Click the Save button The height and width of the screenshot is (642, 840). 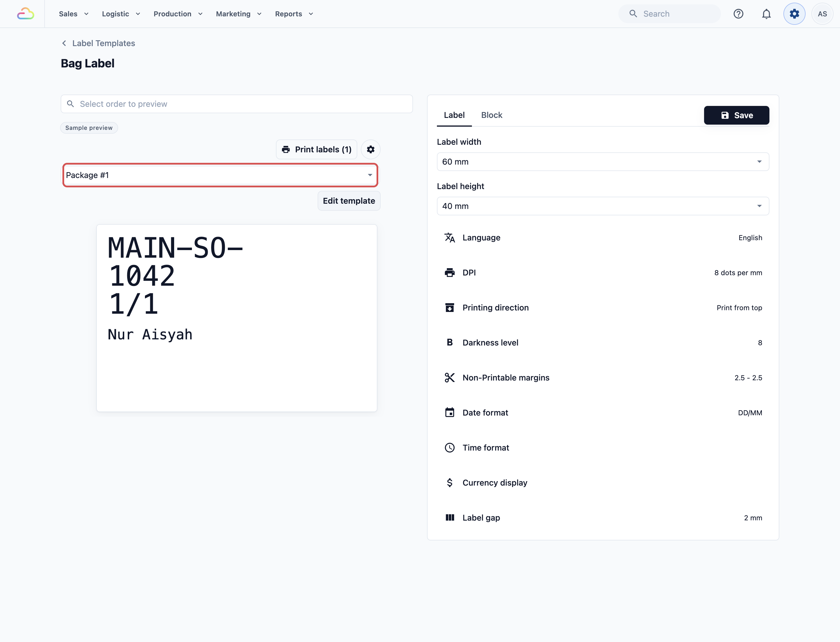[736, 115]
